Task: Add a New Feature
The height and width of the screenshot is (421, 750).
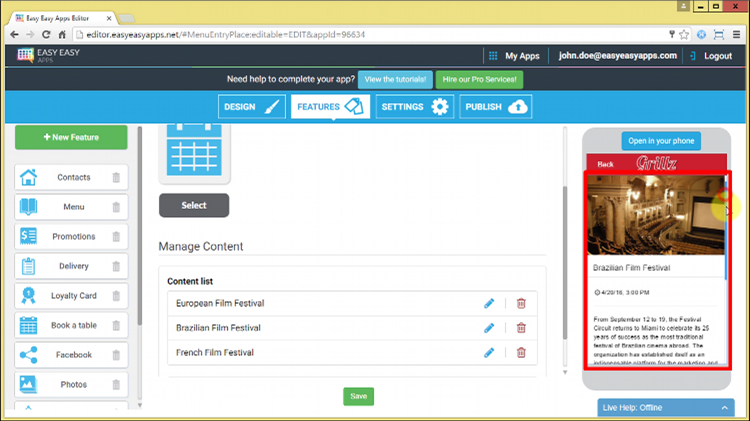Action: click(71, 137)
